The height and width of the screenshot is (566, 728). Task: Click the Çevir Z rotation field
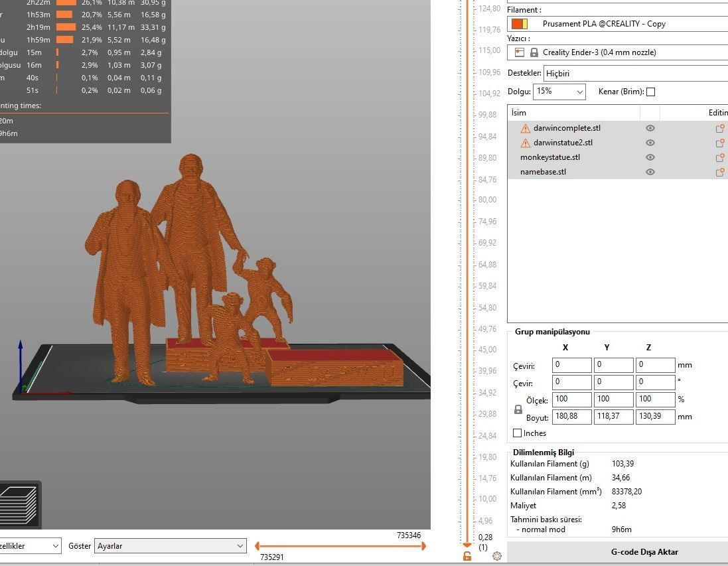tap(655, 382)
